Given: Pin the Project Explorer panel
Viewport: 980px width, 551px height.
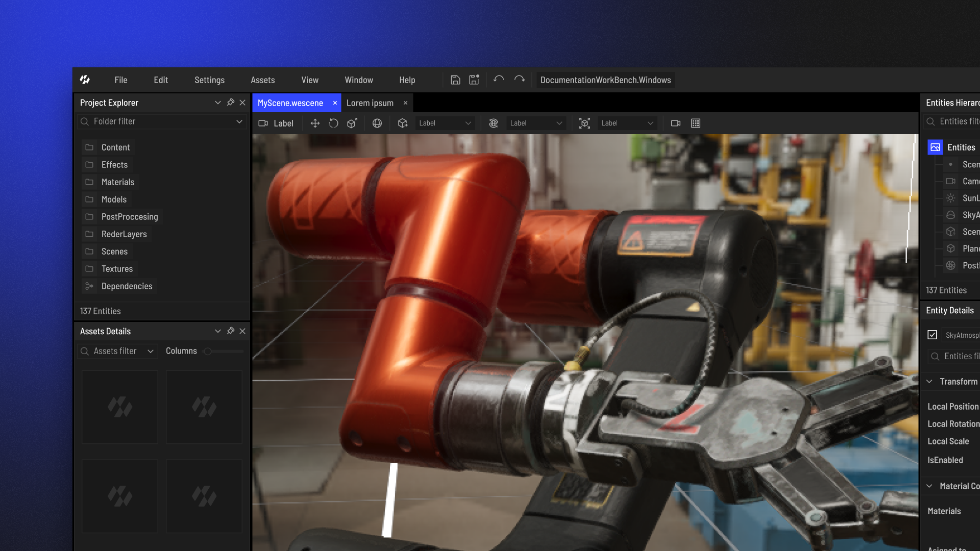Looking at the screenshot, I should 231,103.
